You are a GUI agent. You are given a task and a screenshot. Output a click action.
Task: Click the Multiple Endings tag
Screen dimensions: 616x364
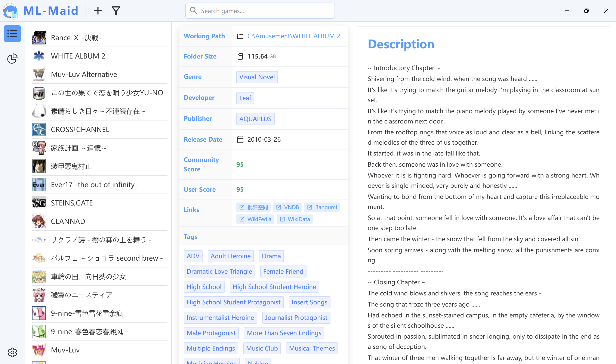click(211, 348)
